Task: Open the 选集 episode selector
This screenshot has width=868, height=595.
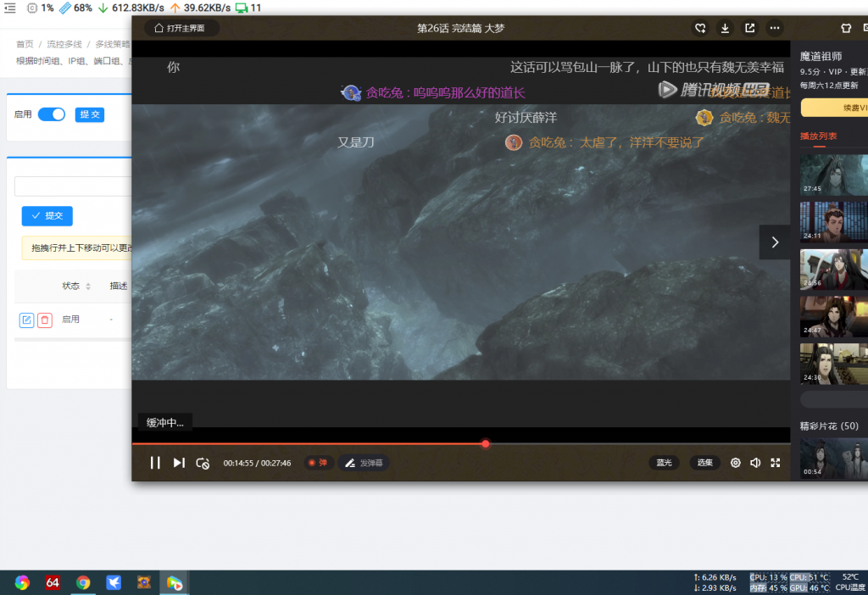Action: click(704, 463)
